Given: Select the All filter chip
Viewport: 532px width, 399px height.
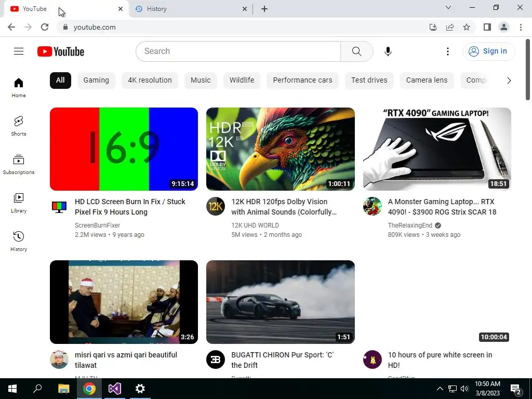Looking at the screenshot, I should [60, 81].
